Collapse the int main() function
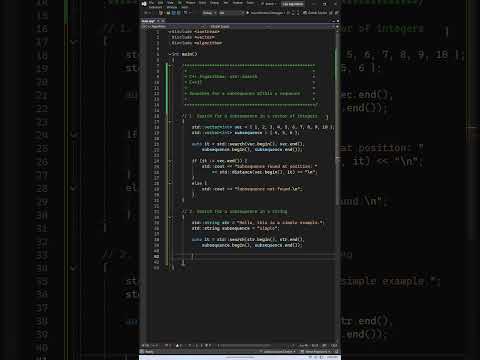Screen dimensions: 480x360 pyautogui.click(x=170, y=54)
